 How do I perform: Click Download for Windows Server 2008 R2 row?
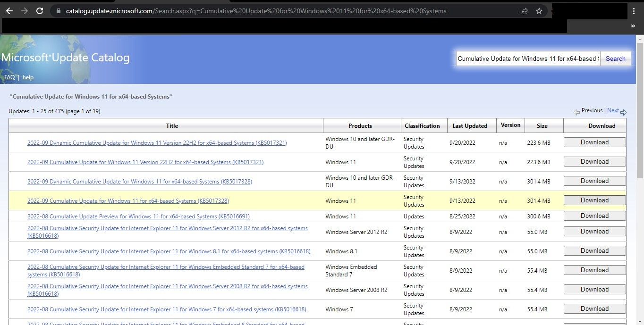pos(595,290)
